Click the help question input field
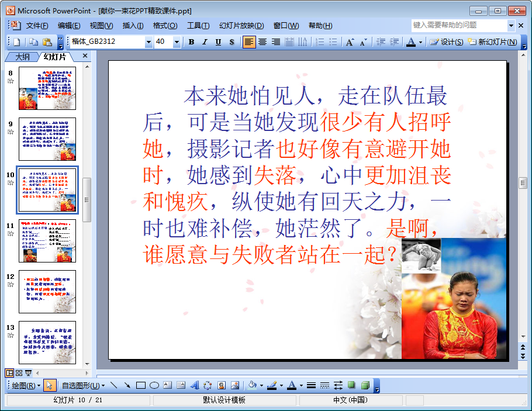This screenshot has height=411, width=532. coord(460,26)
